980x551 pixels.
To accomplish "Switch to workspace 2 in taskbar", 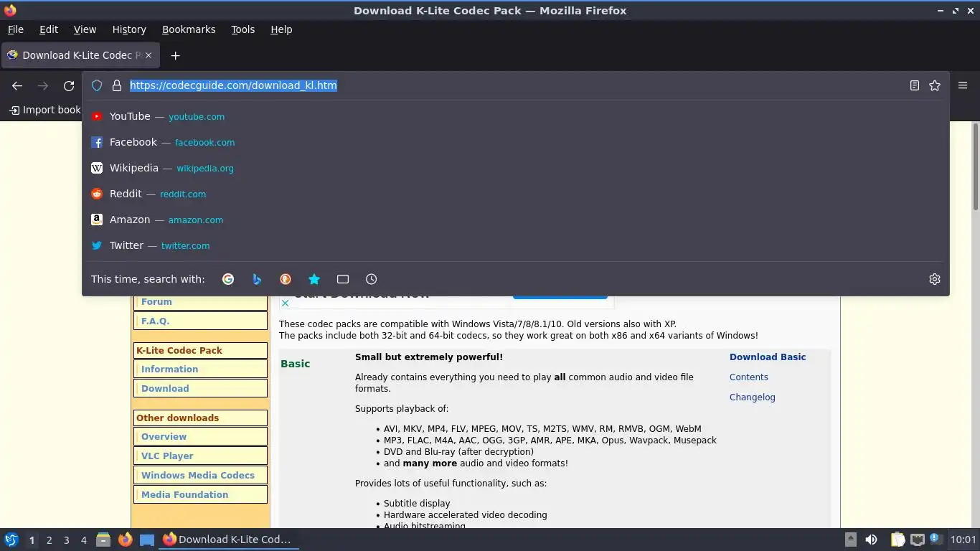I will (x=49, y=540).
